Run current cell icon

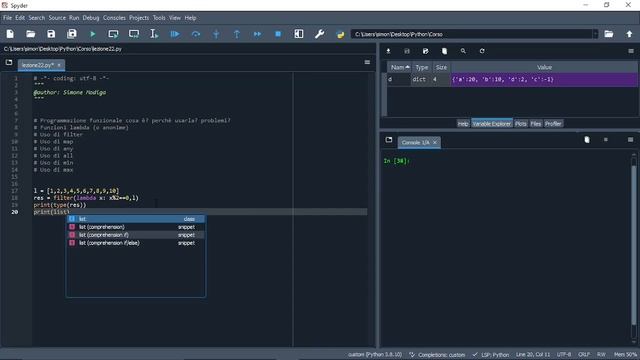pyautogui.click(x=113, y=34)
